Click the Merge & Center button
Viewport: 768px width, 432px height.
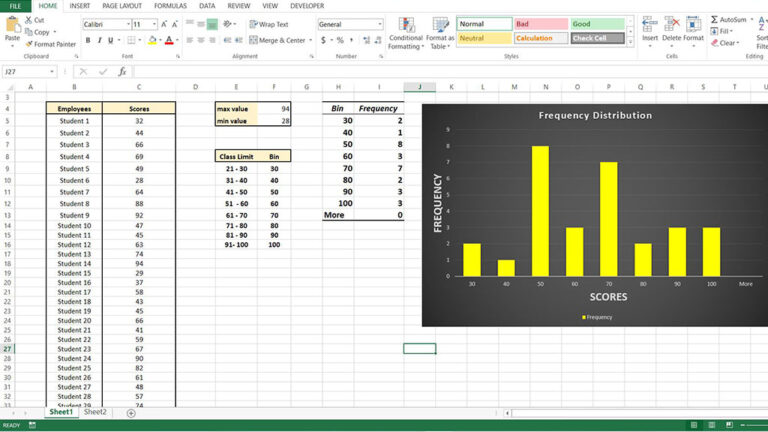pyautogui.click(x=277, y=40)
